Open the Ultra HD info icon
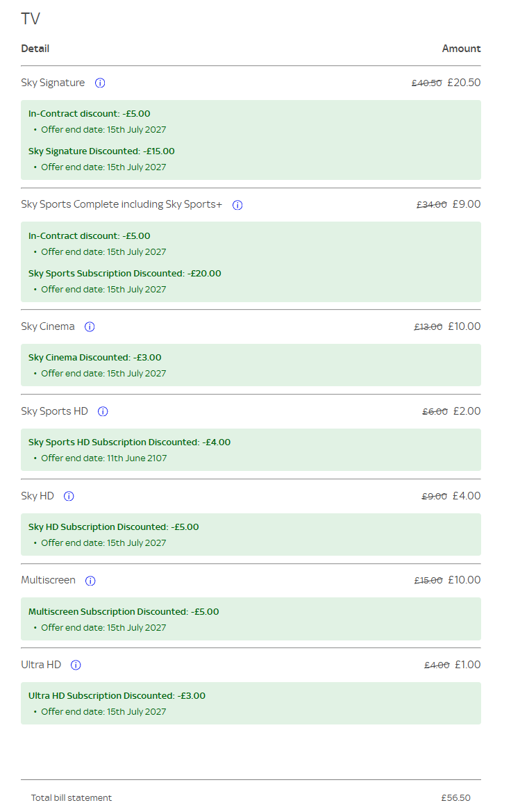 [76, 665]
